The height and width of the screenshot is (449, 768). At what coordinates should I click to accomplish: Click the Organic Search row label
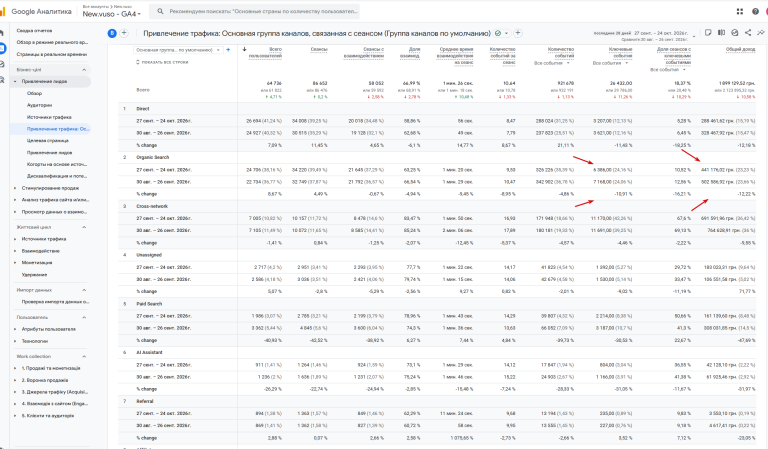152,158
